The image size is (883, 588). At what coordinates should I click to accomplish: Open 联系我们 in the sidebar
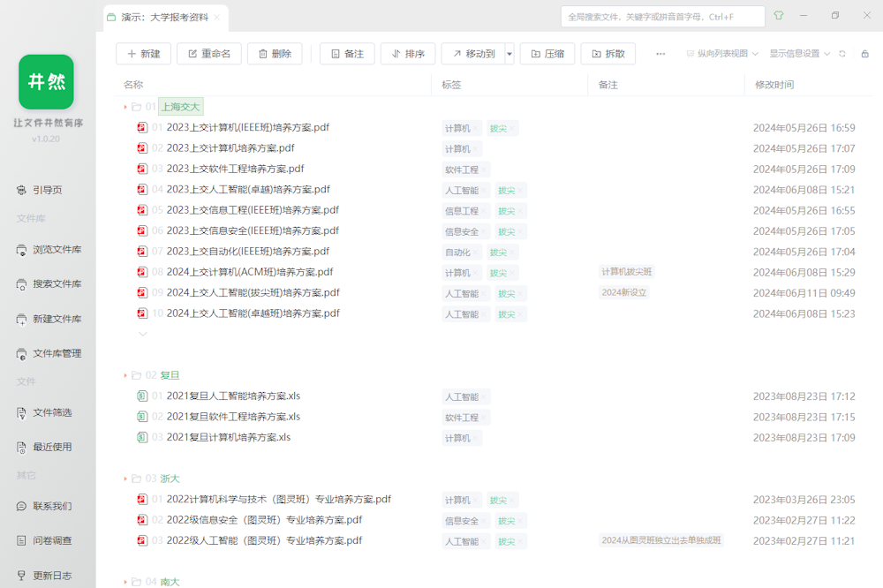coord(52,506)
